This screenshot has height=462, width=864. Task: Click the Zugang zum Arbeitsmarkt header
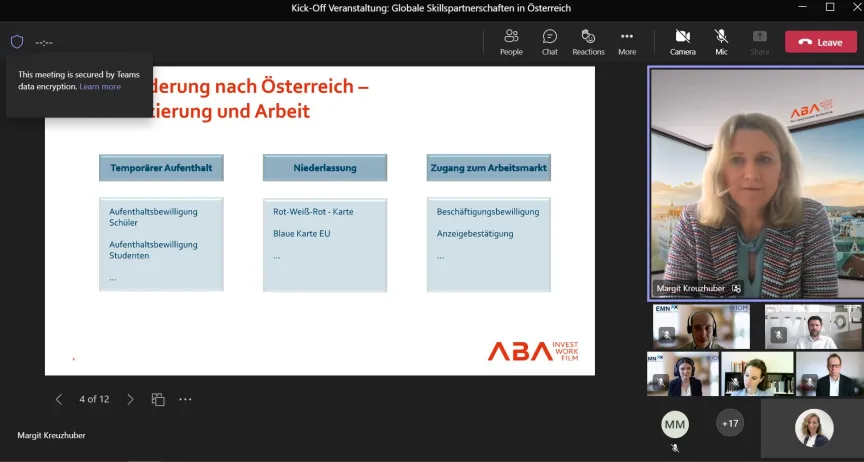tap(489, 168)
